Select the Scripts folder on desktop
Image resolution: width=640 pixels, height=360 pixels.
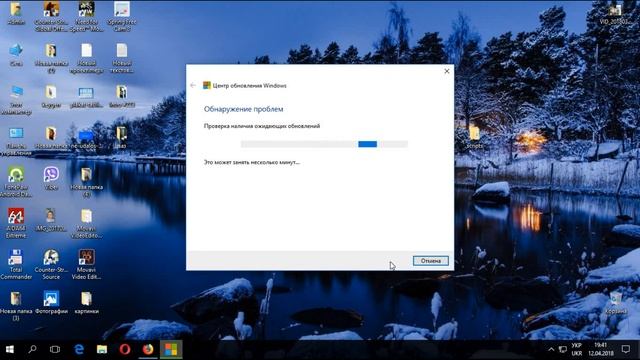pyautogui.click(x=474, y=137)
